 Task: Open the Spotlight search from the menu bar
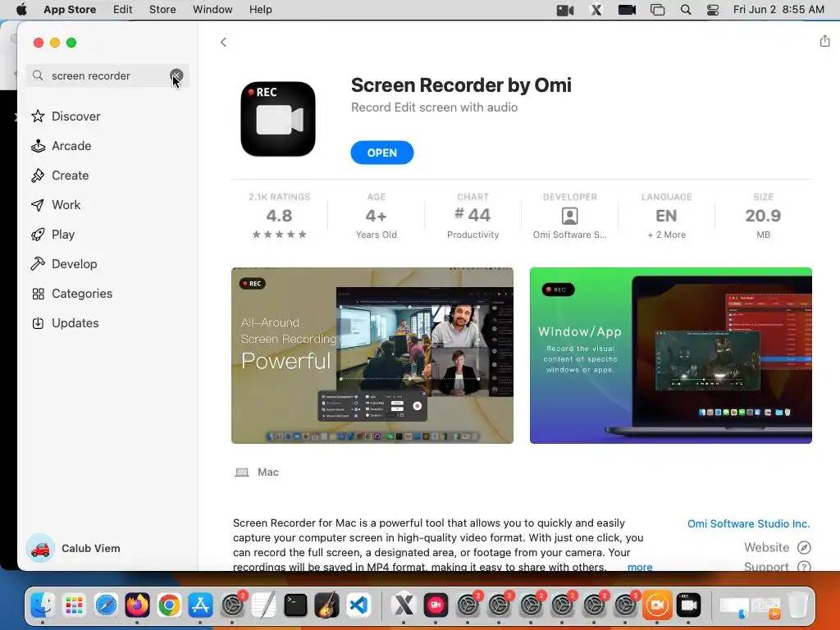[x=686, y=10]
